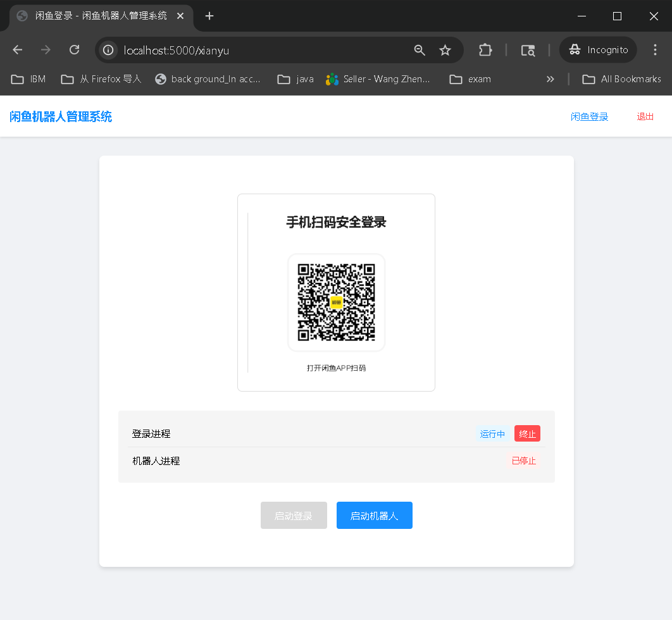672x620 pixels.
Task: Open the browser extensions puzzle icon
Action: (485, 49)
